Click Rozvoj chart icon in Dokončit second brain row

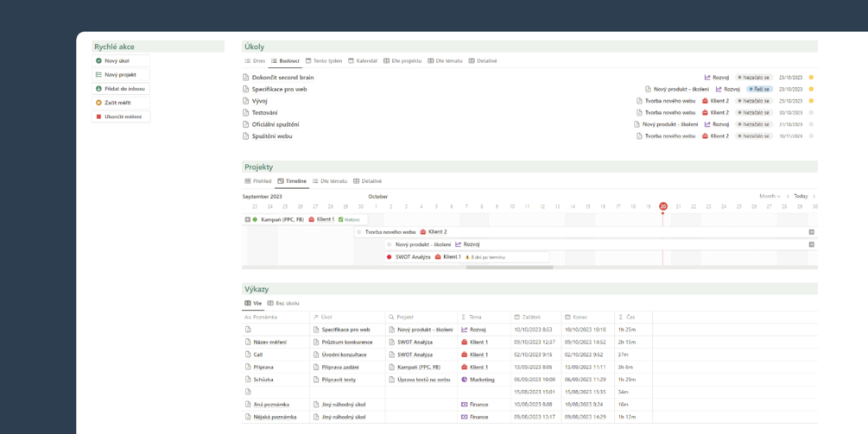[x=706, y=78]
